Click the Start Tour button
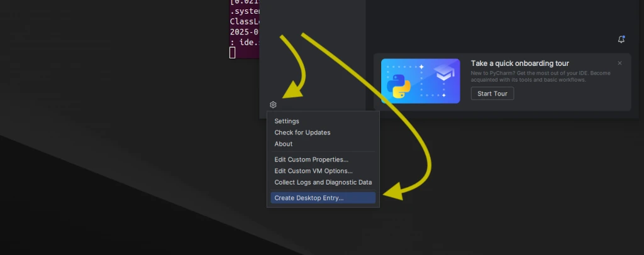Viewport: 644px width, 255px height. click(492, 94)
